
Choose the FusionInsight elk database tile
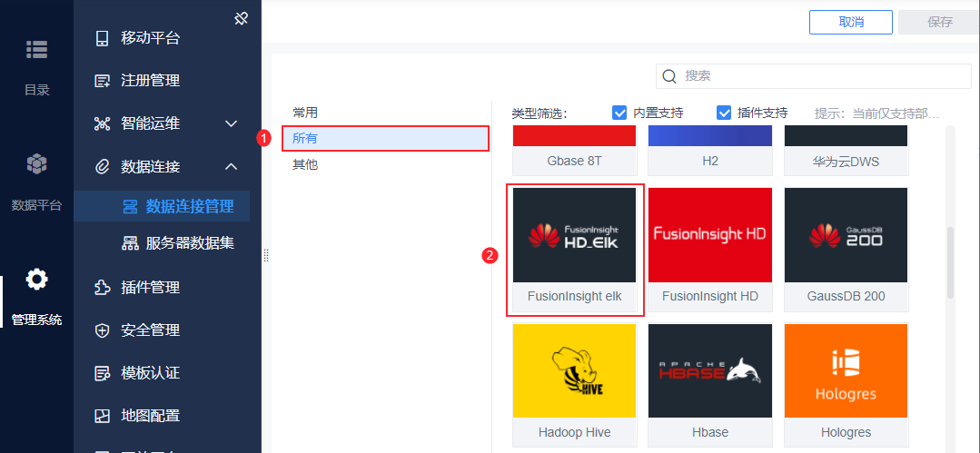click(x=574, y=250)
